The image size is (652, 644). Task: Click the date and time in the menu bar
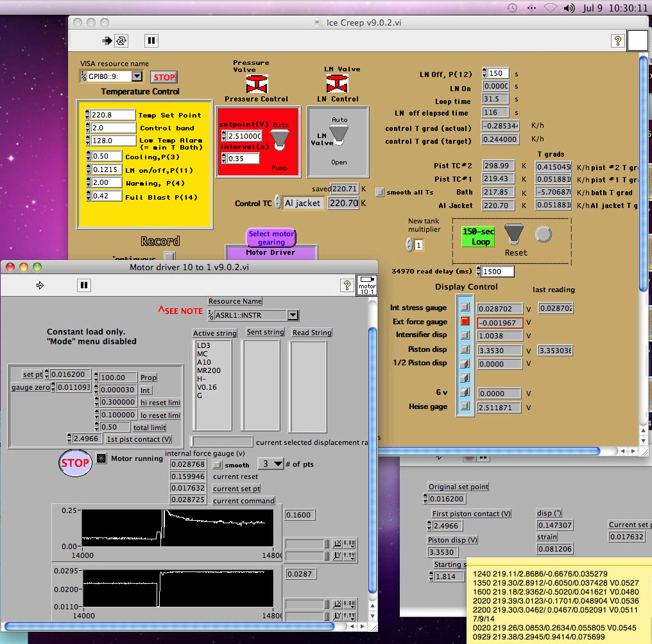[x=615, y=8]
